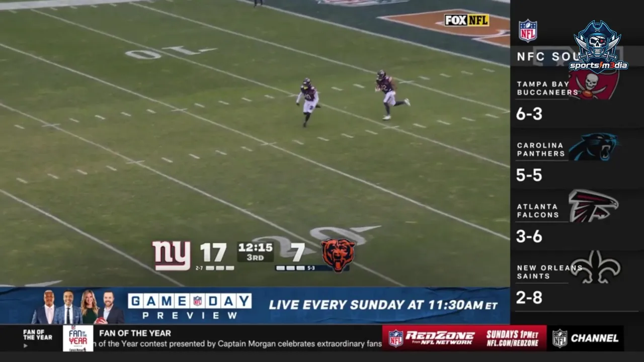
Task: Click the Buccaneers 6-3 record
Action: click(x=529, y=114)
